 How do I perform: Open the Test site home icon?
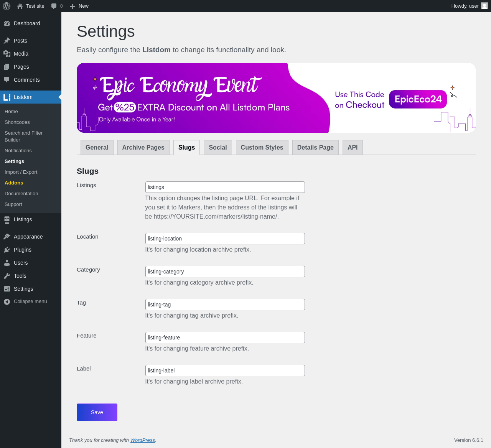(x=20, y=6)
